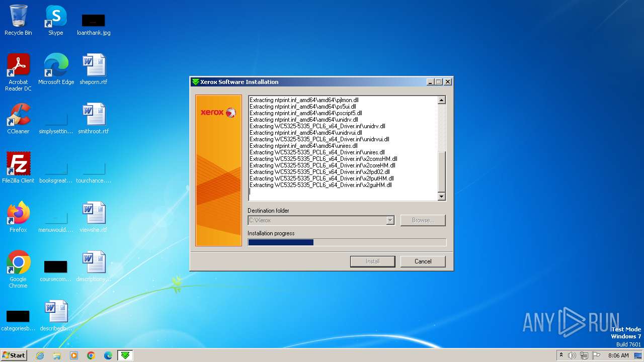Click log line ending with x2fpd02.dll
Viewport: 644px width, 362px height.
point(319,172)
